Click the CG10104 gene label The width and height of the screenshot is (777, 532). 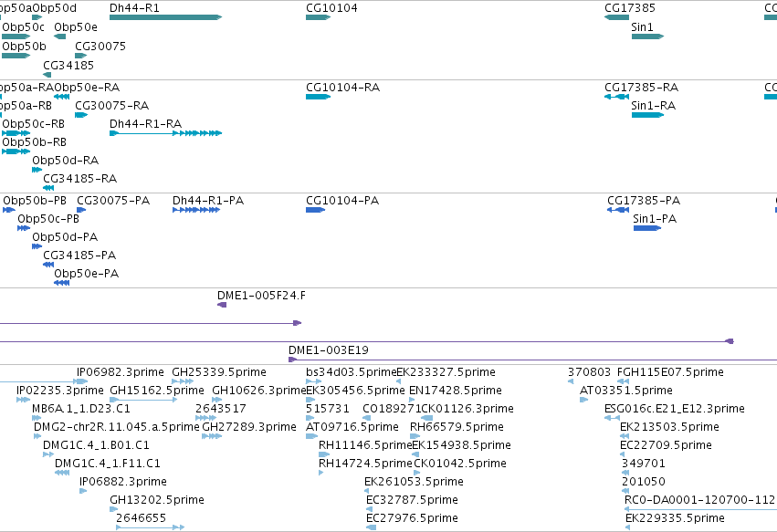331,8
